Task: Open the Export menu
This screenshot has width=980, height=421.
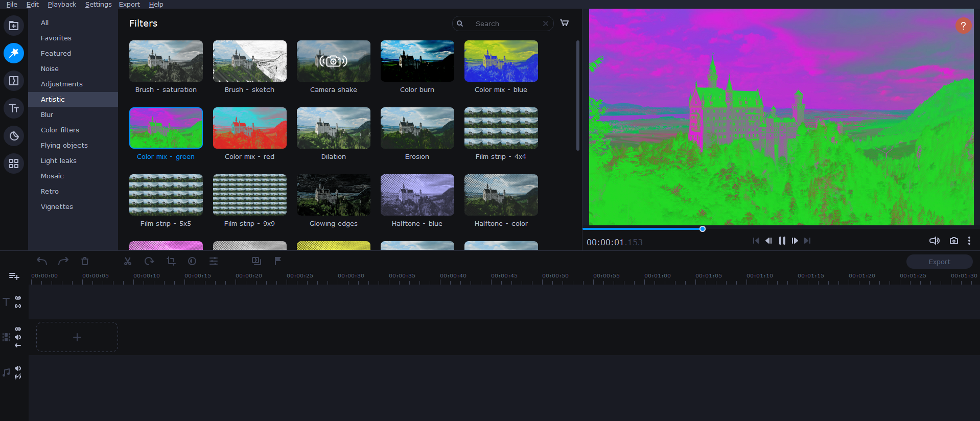Action: coord(129,4)
